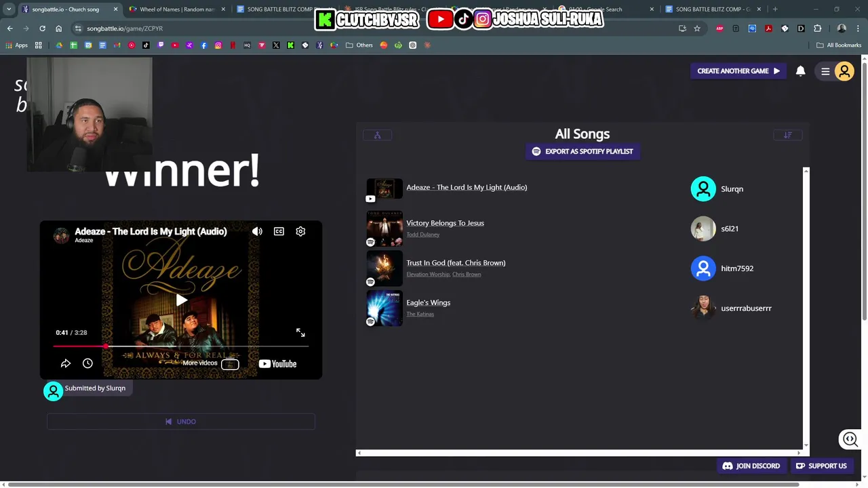868x488 pixels.
Task: Click Adeaze album thumbnail in song list
Action: [384, 189]
